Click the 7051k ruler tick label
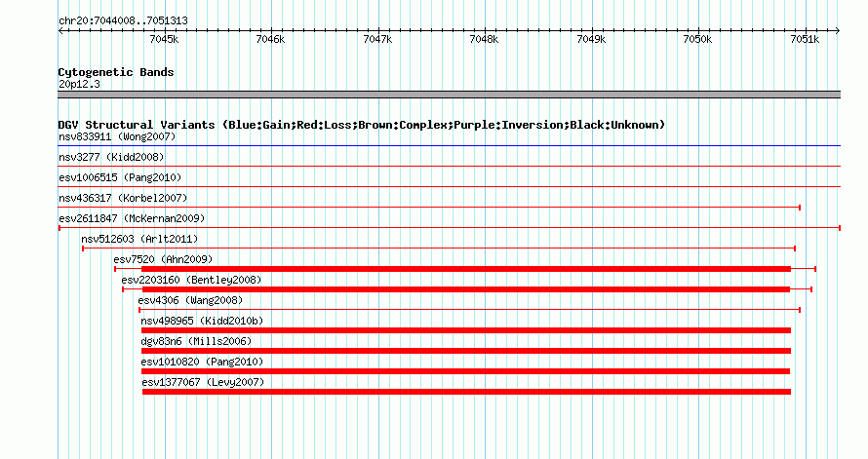The image size is (868, 459). (805, 39)
